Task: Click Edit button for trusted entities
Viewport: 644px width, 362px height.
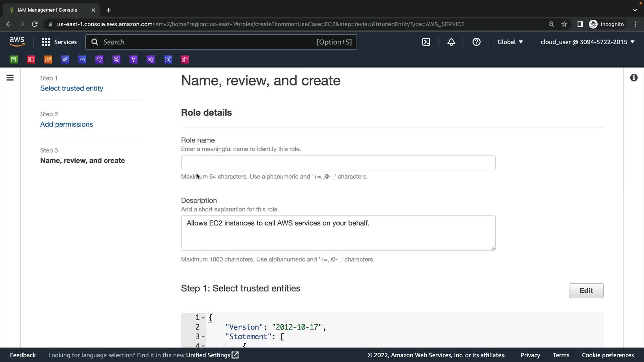Action: 586,291
